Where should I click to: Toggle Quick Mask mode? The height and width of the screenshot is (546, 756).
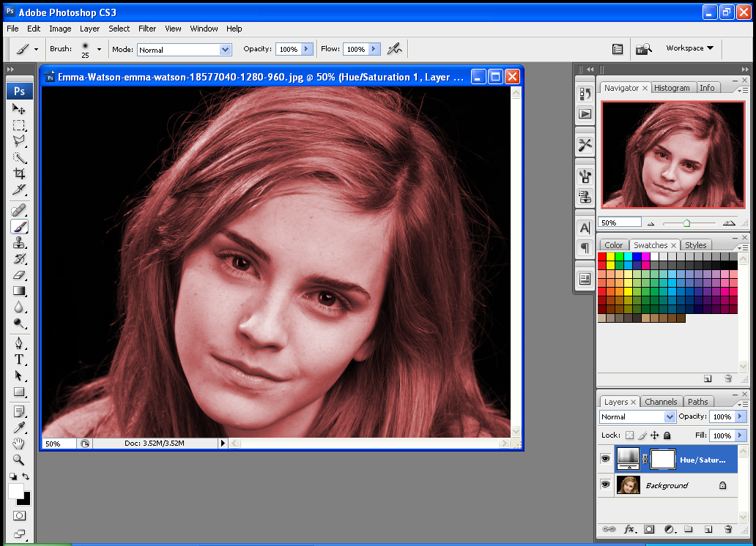coord(19,516)
